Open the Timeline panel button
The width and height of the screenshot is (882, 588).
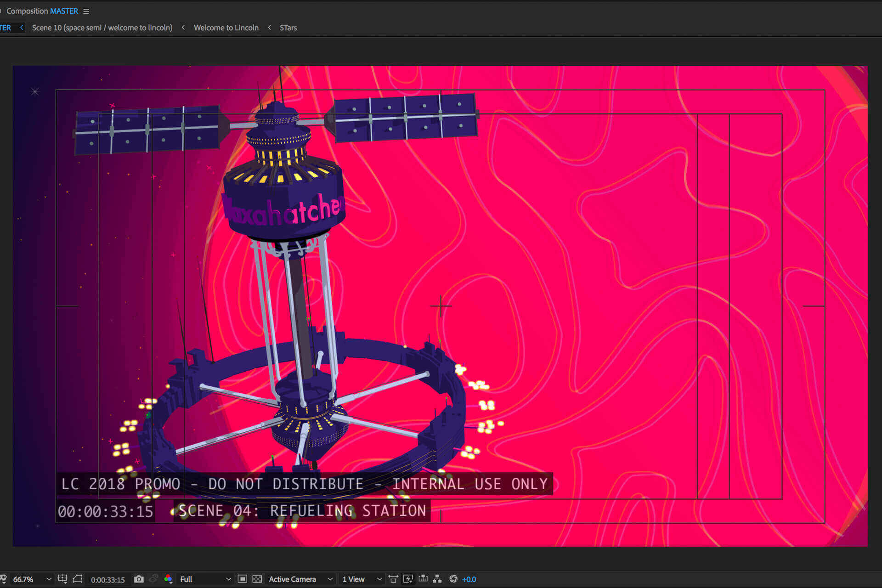[x=423, y=579]
